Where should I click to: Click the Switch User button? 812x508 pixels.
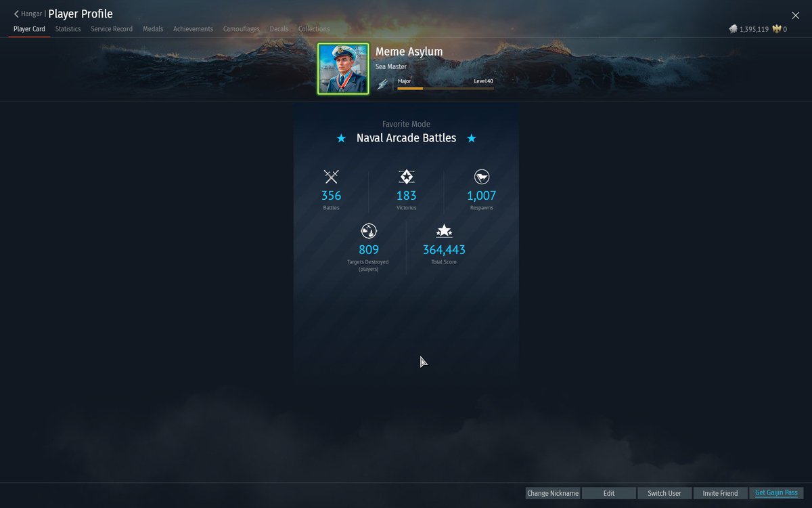[664, 493]
